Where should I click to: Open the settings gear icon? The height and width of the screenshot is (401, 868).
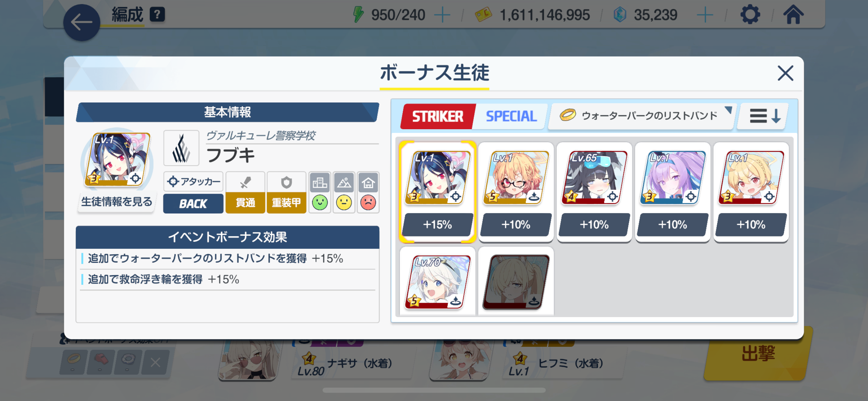pos(750,15)
